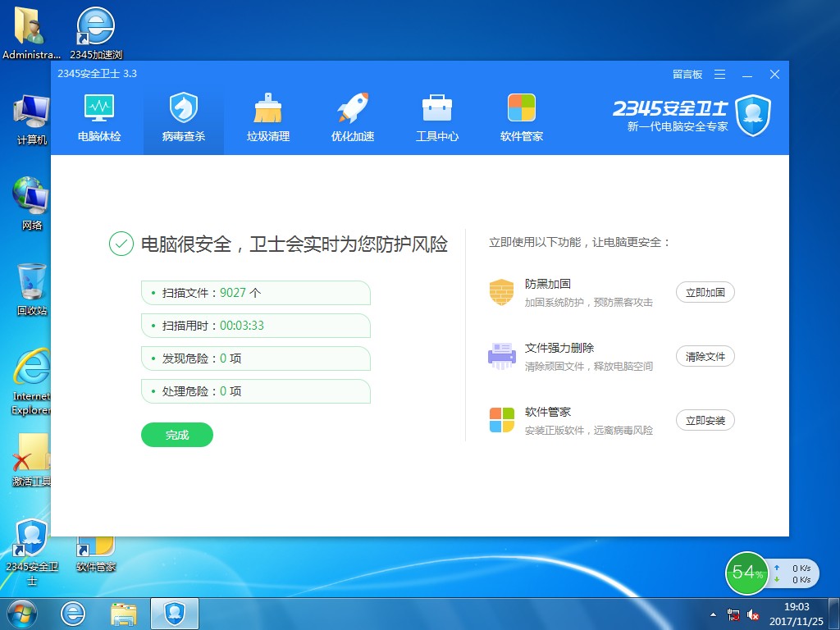Click the 防黑加固 feature title
The width and height of the screenshot is (840, 630).
click(547, 284)
